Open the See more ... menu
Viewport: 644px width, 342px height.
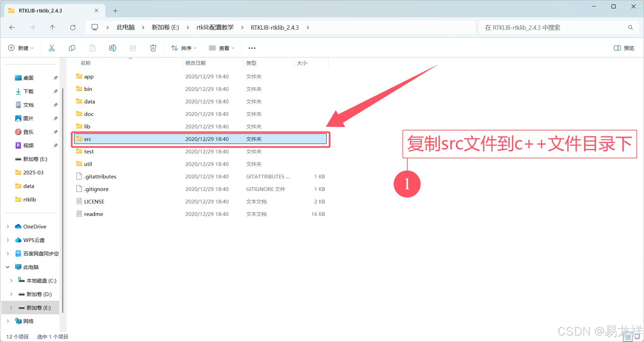[x=252, y=48]
